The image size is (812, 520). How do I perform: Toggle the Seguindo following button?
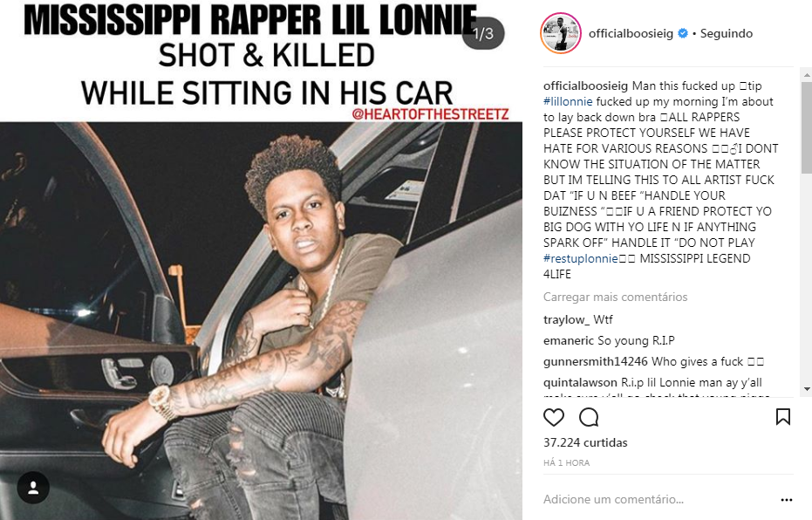727,33
